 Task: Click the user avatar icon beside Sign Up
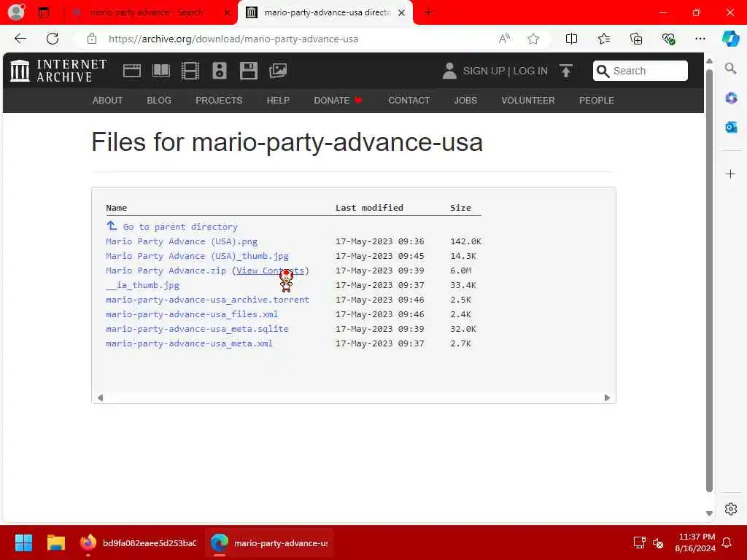click(x=449, y=71)
